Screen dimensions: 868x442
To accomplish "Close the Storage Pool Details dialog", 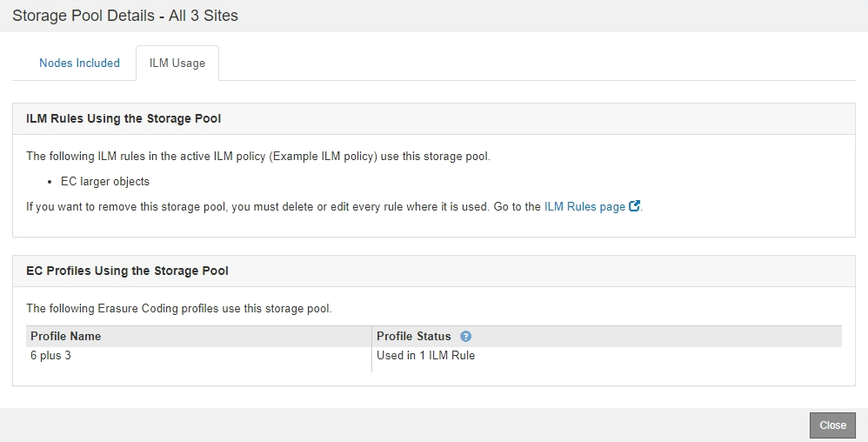I will tap(832, 425).
